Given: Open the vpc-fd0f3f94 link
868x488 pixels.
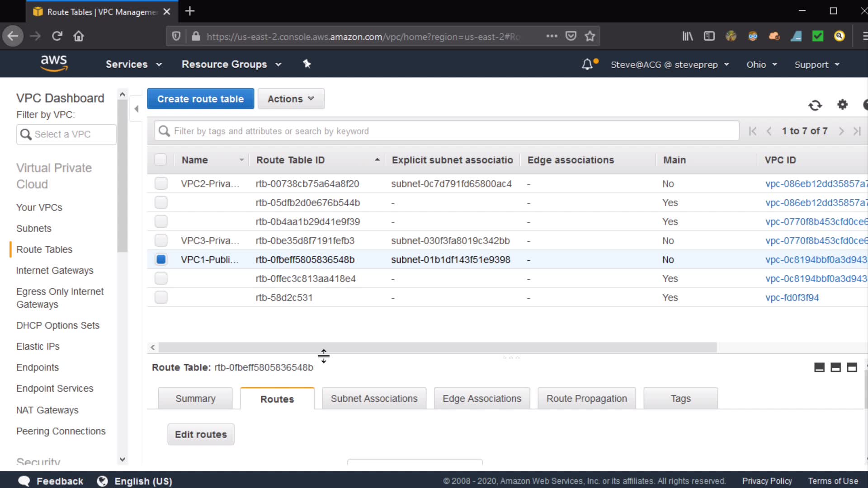Looking at the screenshot, I should click(792, 298).
